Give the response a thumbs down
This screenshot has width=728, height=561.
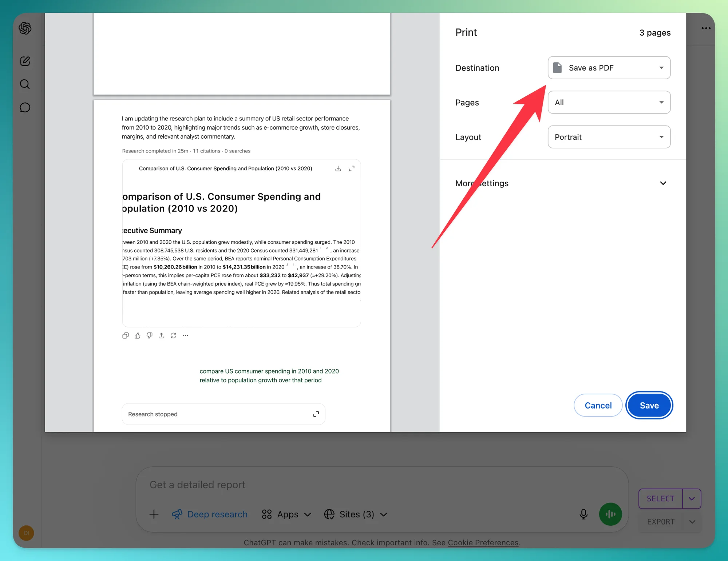point(150,335)
